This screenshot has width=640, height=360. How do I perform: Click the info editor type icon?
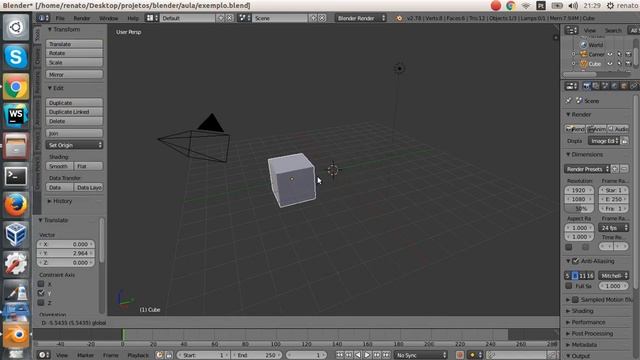[43, 18]
